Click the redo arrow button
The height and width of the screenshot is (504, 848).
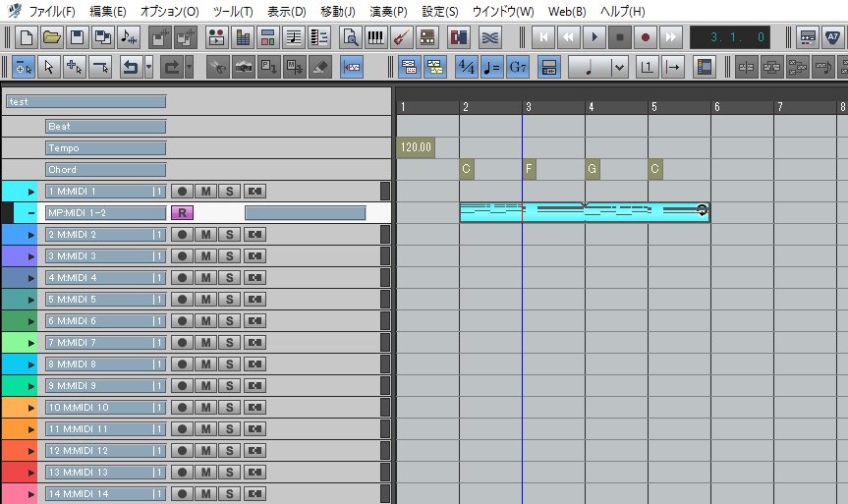click(x=172, y=68)
